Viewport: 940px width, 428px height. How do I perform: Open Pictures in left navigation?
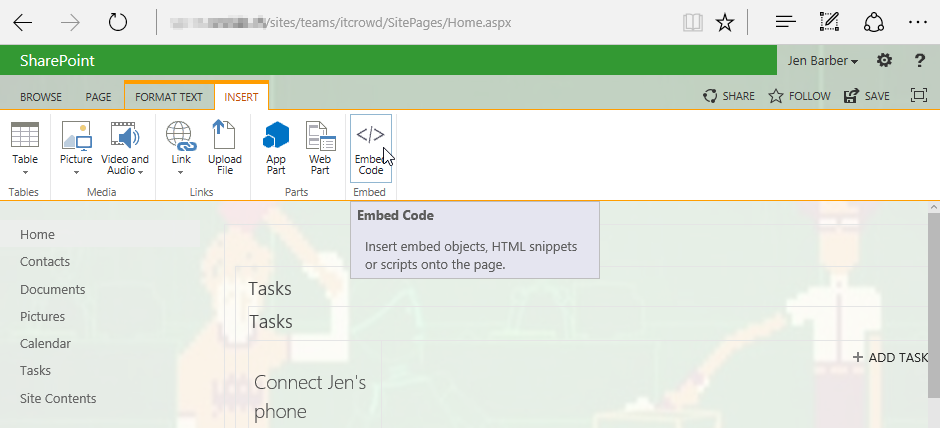coord(43,316)
